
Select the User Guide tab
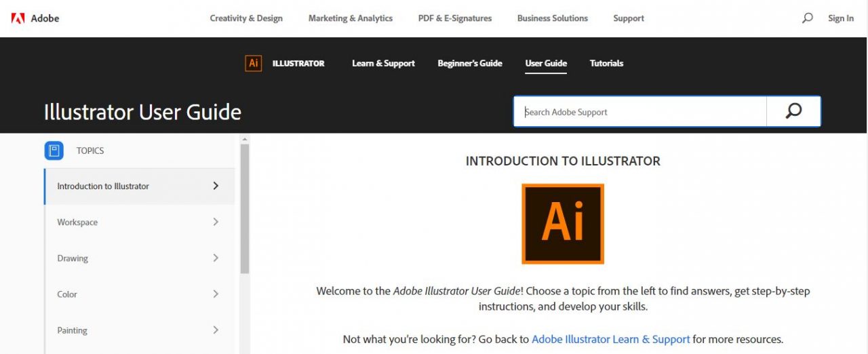pos(546,63)
